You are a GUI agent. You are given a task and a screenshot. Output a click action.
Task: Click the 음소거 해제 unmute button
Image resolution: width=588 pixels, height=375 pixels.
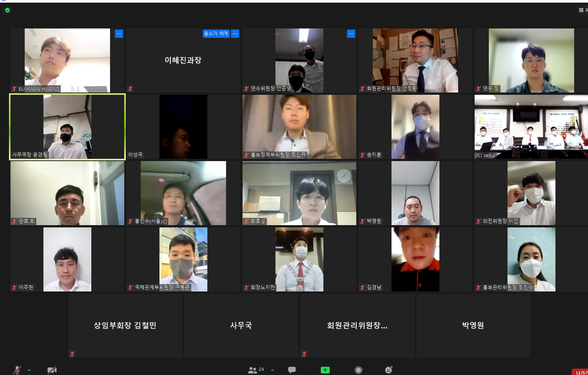click(216, 34)
